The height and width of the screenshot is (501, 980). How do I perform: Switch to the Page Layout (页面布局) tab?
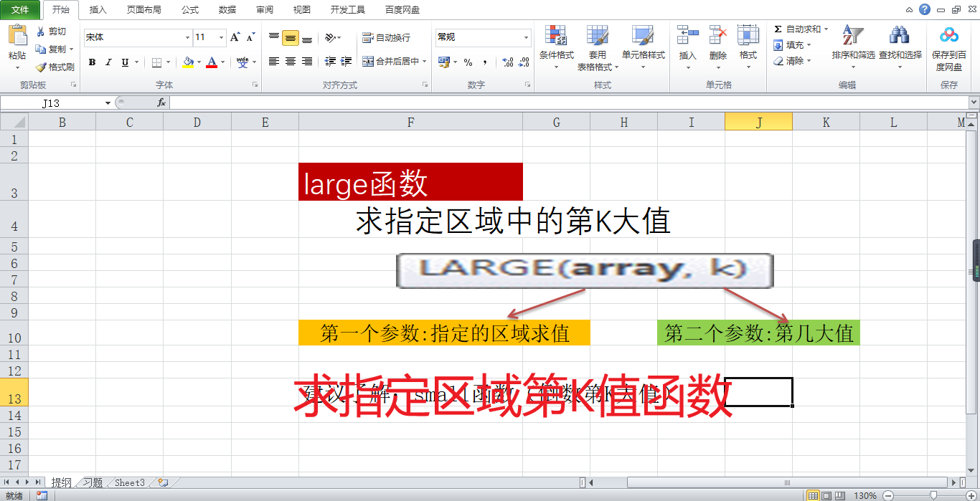144,10
